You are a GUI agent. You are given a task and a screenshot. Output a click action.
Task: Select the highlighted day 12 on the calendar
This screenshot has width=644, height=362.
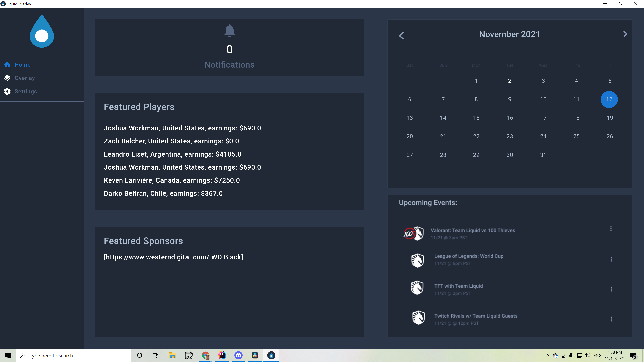click(609, 99)
